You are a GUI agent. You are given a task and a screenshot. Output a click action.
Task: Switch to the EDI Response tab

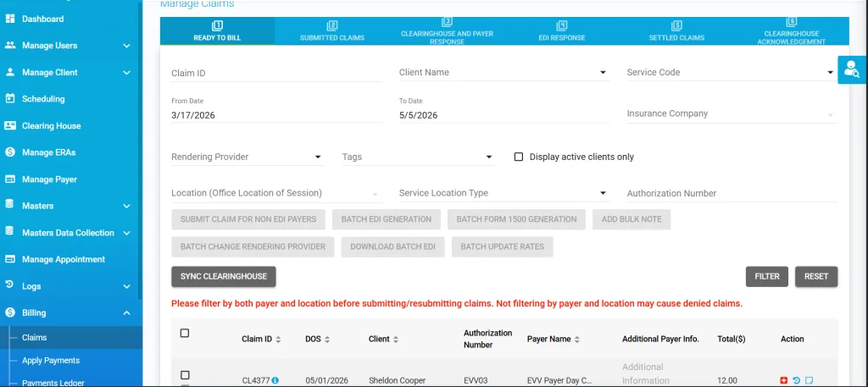(x=562, y=31)
